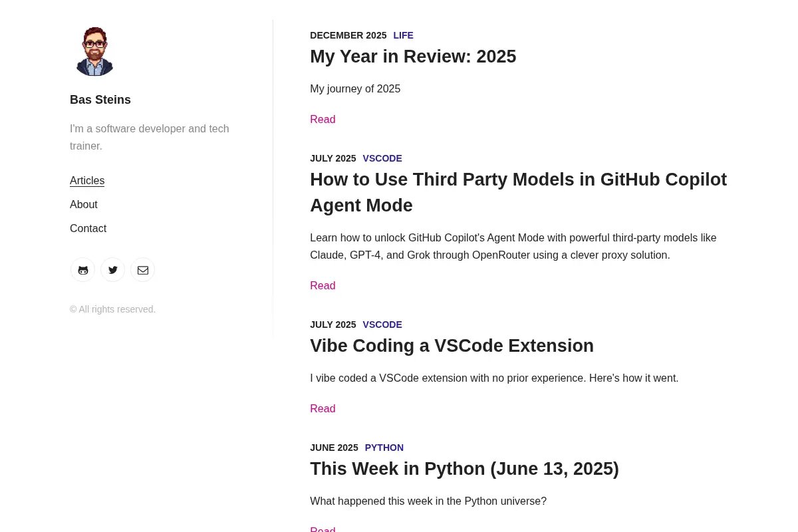Click the Bas Steins avatar image
This screenshot has height=532, width=798.
[95, 51]
